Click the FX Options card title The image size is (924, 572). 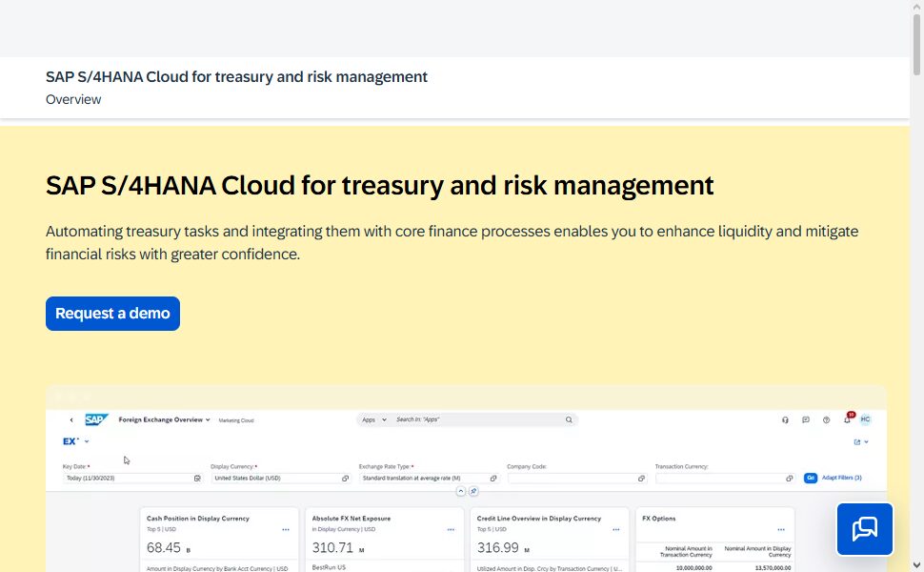click(659, 519)
